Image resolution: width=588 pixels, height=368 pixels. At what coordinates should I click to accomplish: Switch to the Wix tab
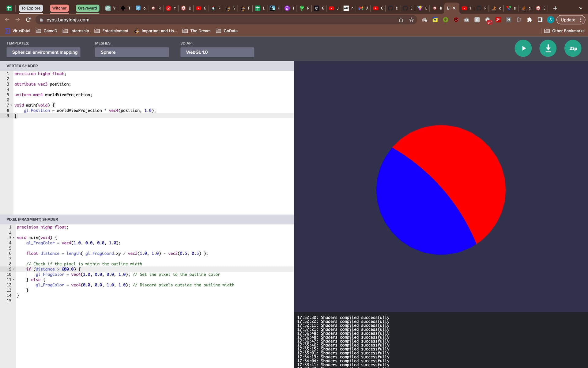348,8
